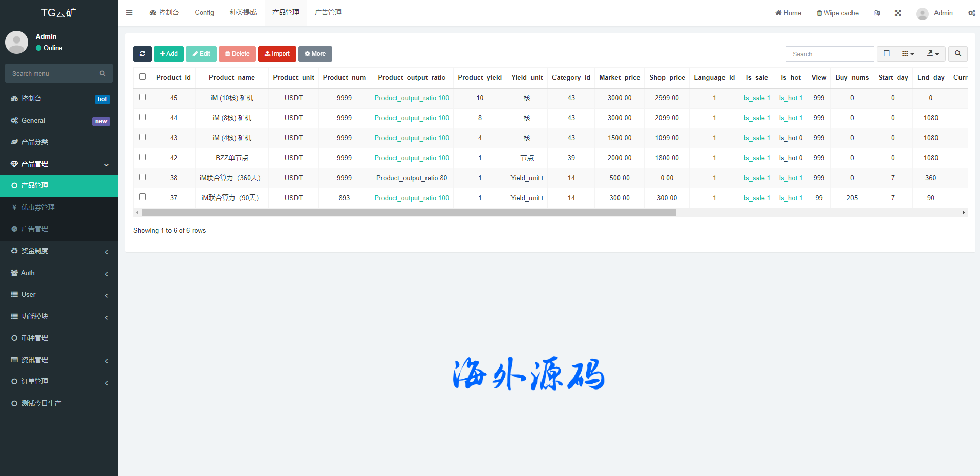Click the sidebar search menu magnifier icon
980x476 pixels.
click(102, 74)
